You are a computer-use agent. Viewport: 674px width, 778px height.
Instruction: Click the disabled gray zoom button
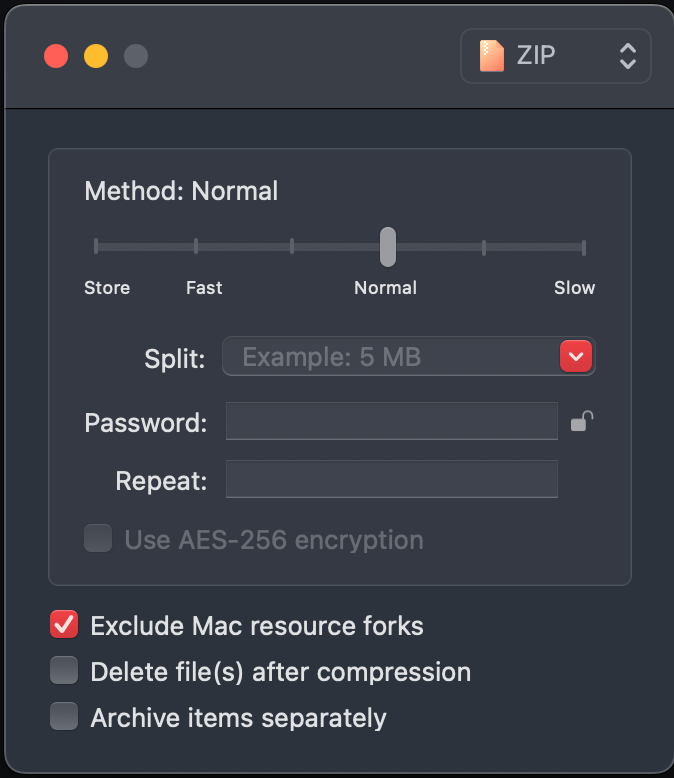pos(136,56)
